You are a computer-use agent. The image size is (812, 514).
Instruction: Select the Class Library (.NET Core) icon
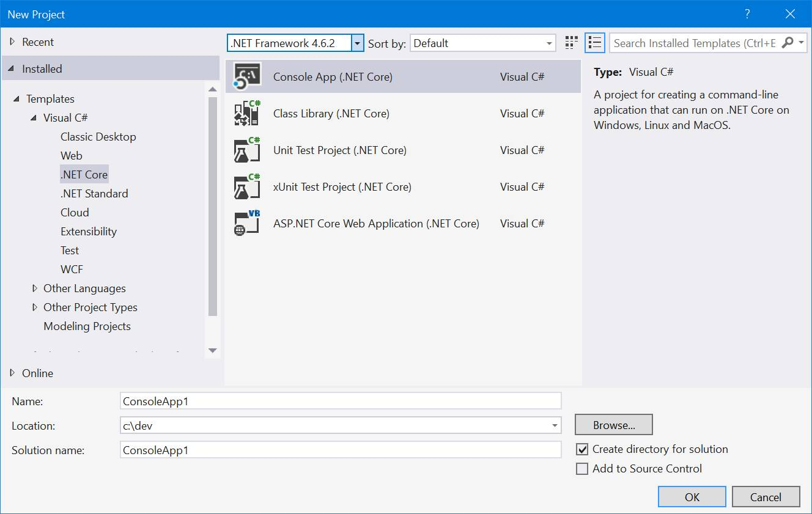point(247,113)
